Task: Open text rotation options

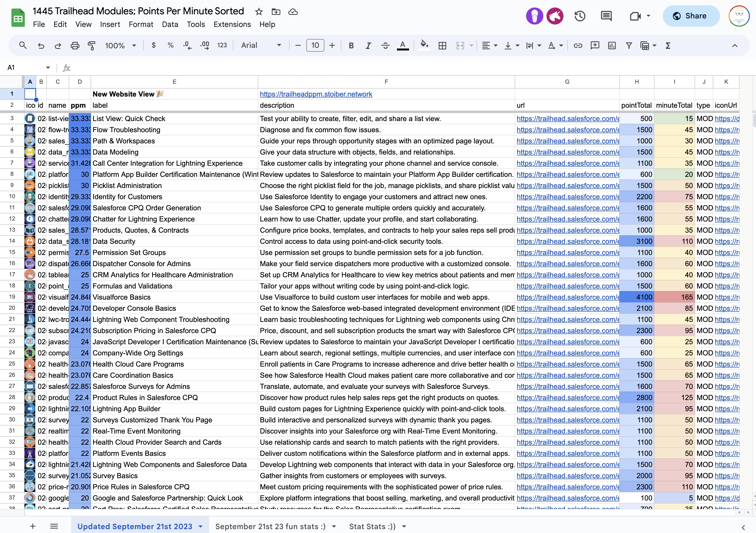Action: pyautogui.click(x=555, y=45)
